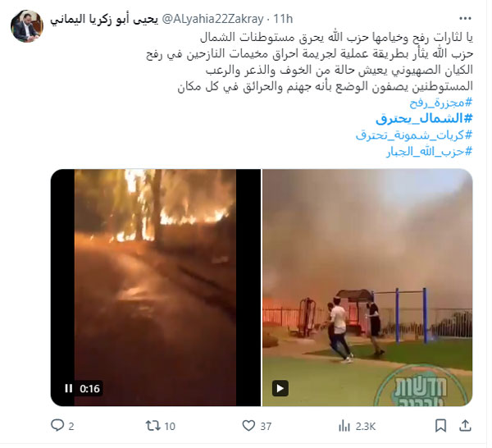This screenshot has width=492, height=448.
Task: Open the three-dot more options menu
Action: (465, 19)
